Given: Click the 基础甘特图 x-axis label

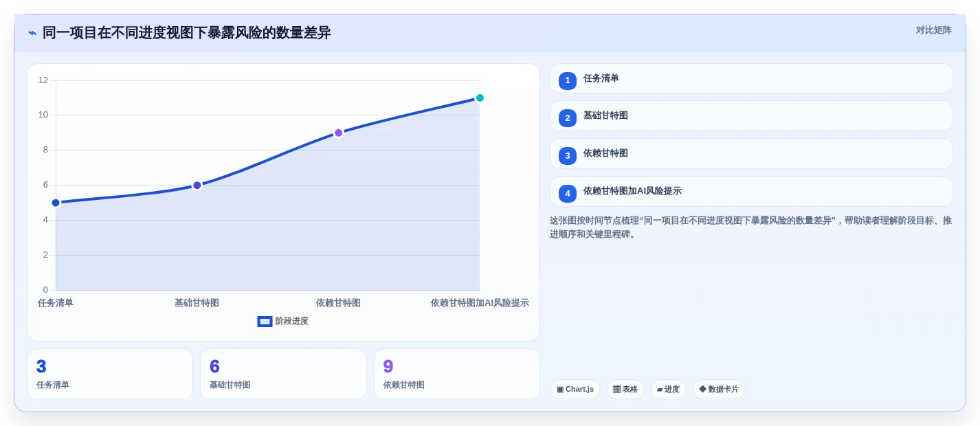Looking at the screenshot, I should coord(197,303).
